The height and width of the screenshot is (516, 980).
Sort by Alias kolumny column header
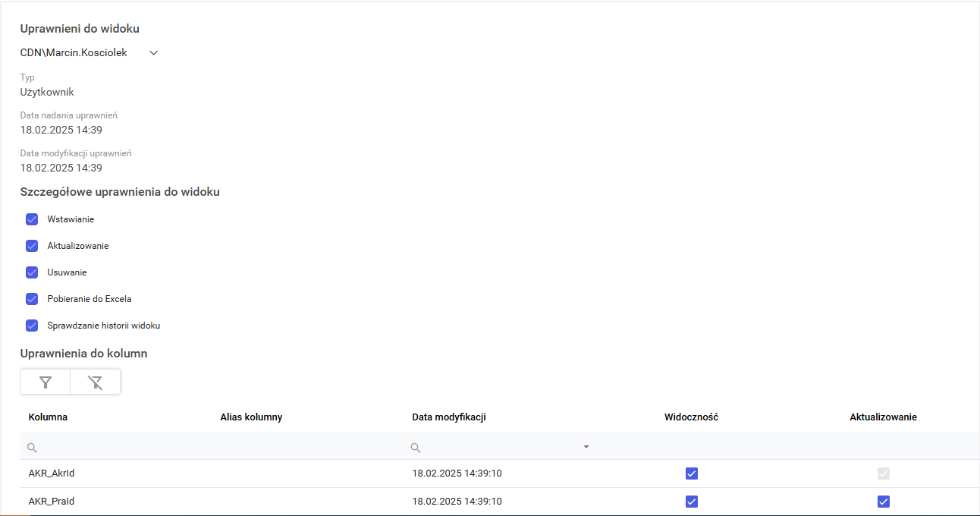pos(251,417)
